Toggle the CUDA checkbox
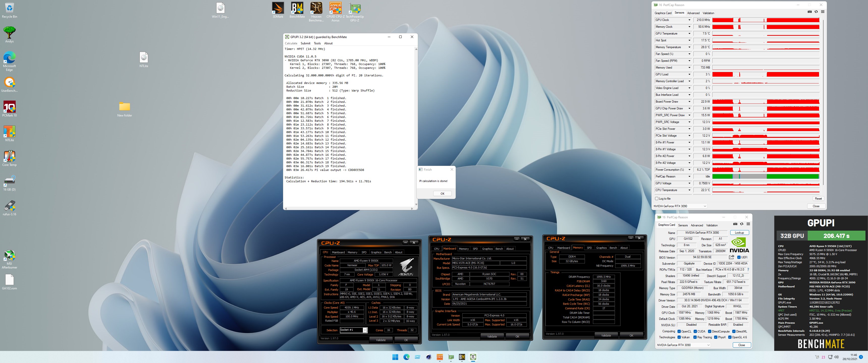The height and width of the screenshot is (363, 868). tap(695, 331)
